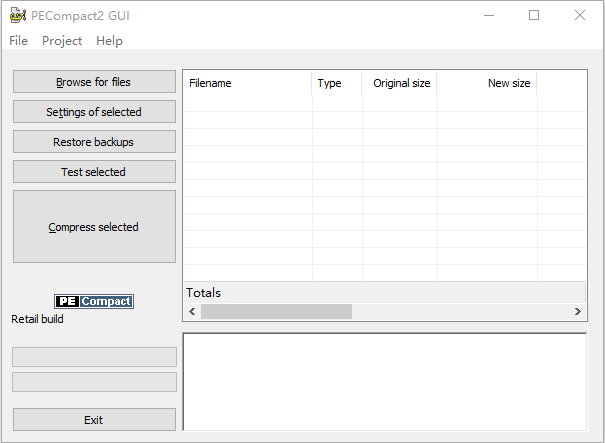Click the Browse for files button
The image size is (605, 443).
[x=94, y=81]
